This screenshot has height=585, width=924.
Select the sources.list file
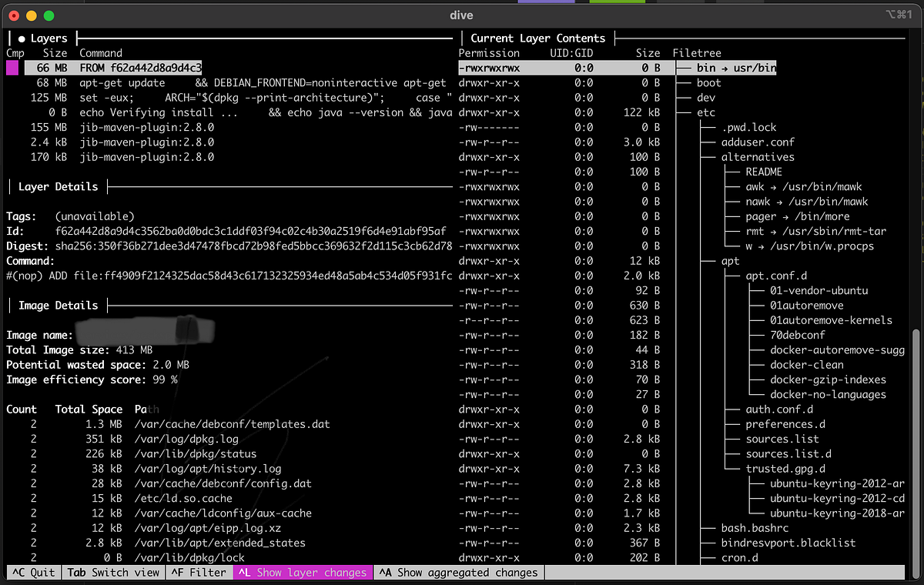tap(782, 439)
